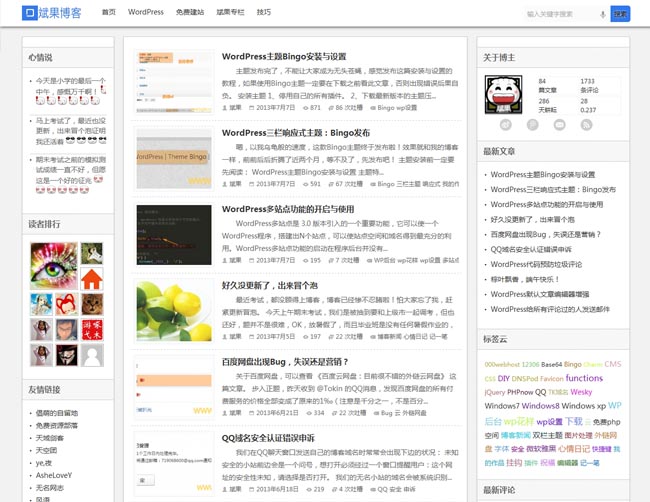Open the blue-sky anime girl reader avatar
650x502 pixels.
pos(41,305)
